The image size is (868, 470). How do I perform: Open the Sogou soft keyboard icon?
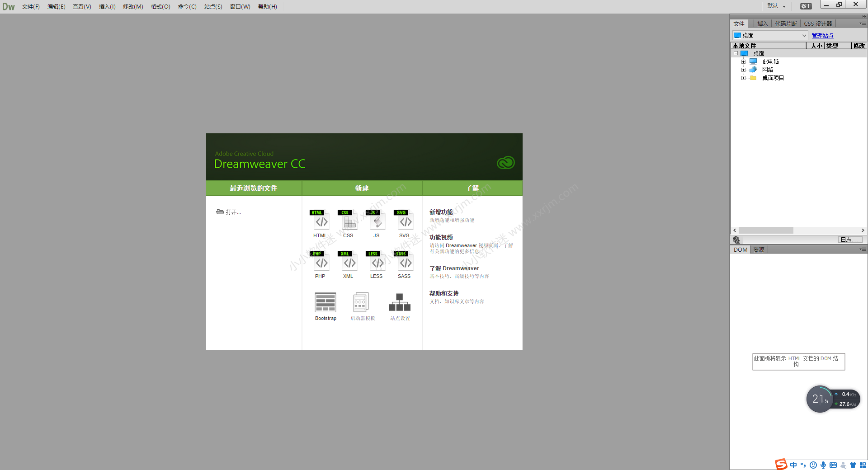833,465
